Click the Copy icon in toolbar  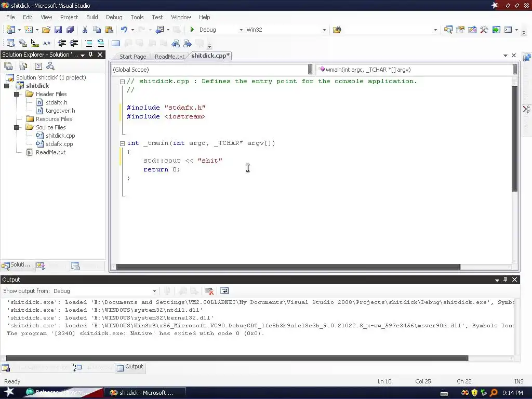(97, 30)
